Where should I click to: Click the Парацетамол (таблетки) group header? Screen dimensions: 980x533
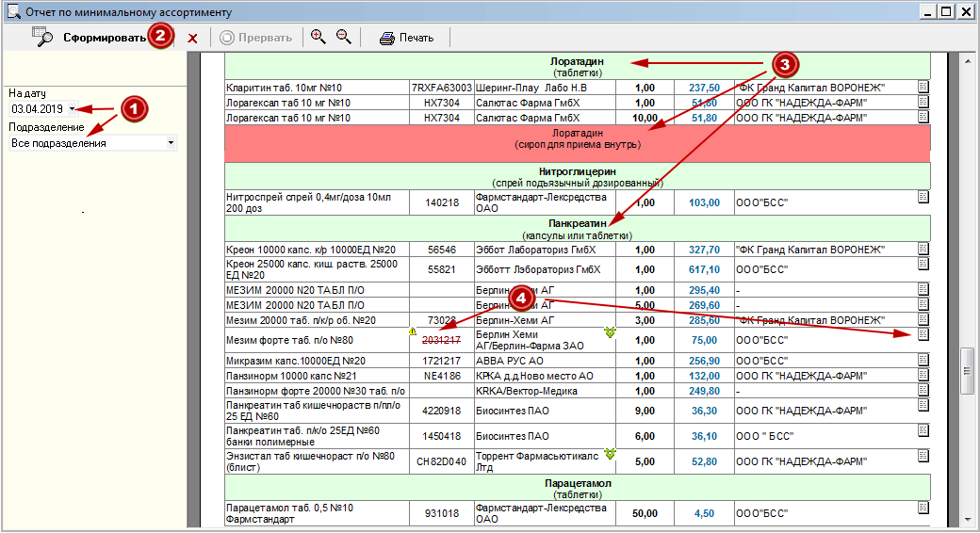[x=577, y=488]
